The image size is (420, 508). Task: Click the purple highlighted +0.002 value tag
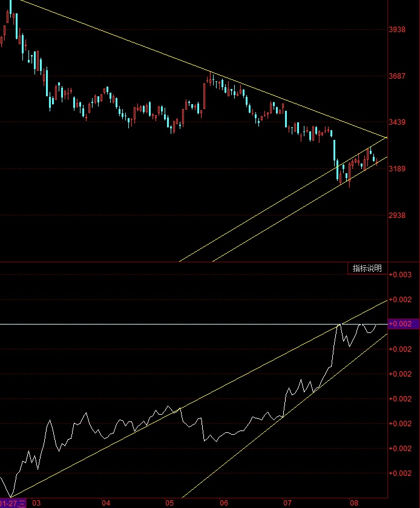[404, 324]
